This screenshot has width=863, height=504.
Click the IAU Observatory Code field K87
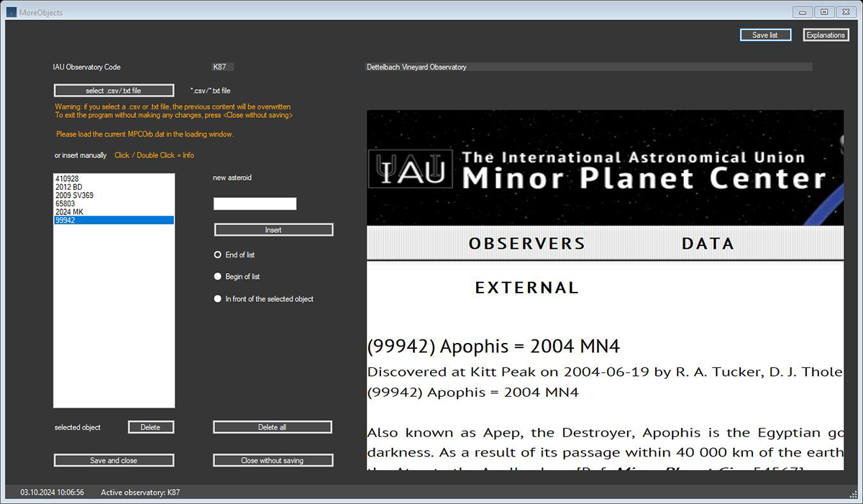tap(223, 67)
